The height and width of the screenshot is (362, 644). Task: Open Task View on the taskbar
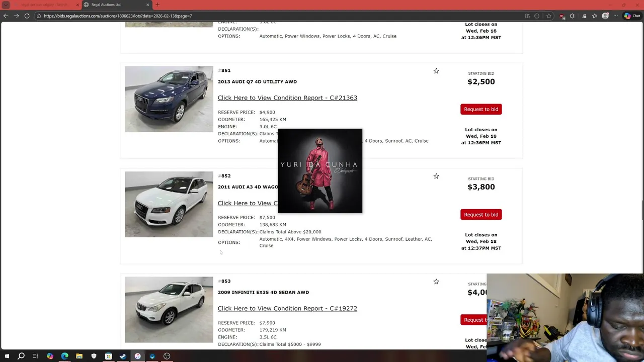[x=35, y=356]
